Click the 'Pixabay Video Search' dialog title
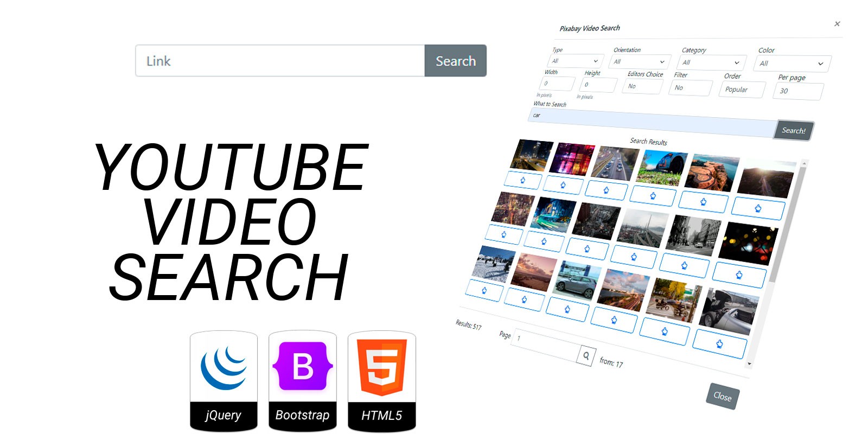Screen dimensions: 868x434 (x=590, y=28)
